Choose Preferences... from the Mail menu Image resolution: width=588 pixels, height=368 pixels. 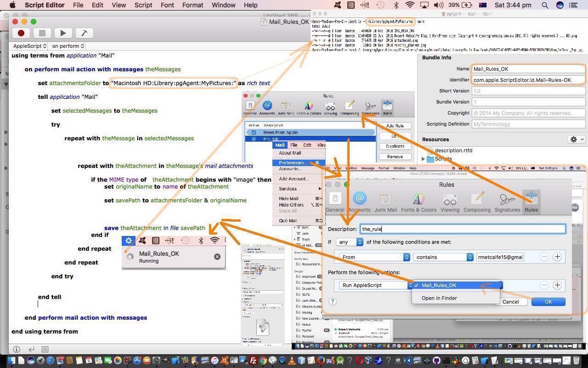(x=299, y=163)
